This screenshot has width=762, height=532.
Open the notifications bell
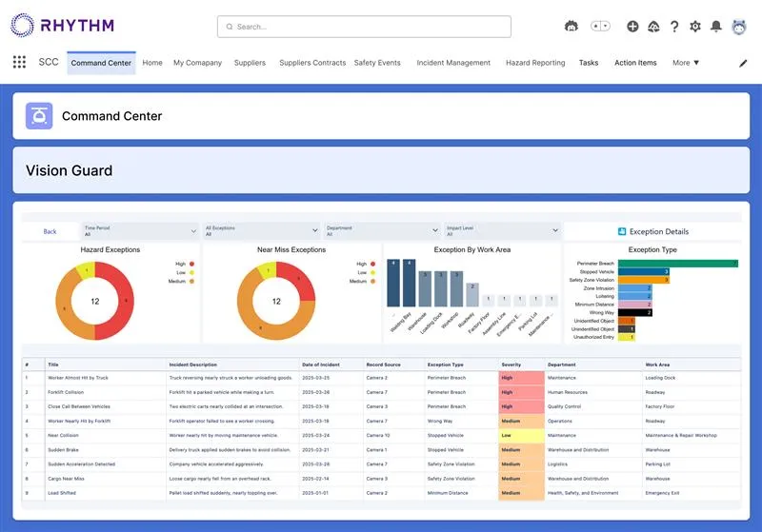[716, 27]
